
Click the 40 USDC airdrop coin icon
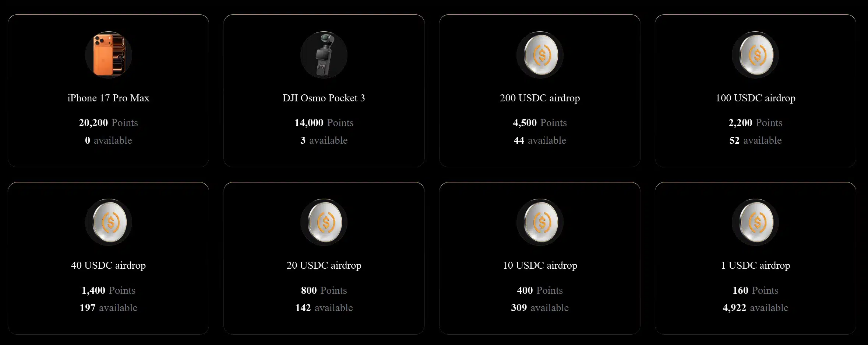point(109,222)
